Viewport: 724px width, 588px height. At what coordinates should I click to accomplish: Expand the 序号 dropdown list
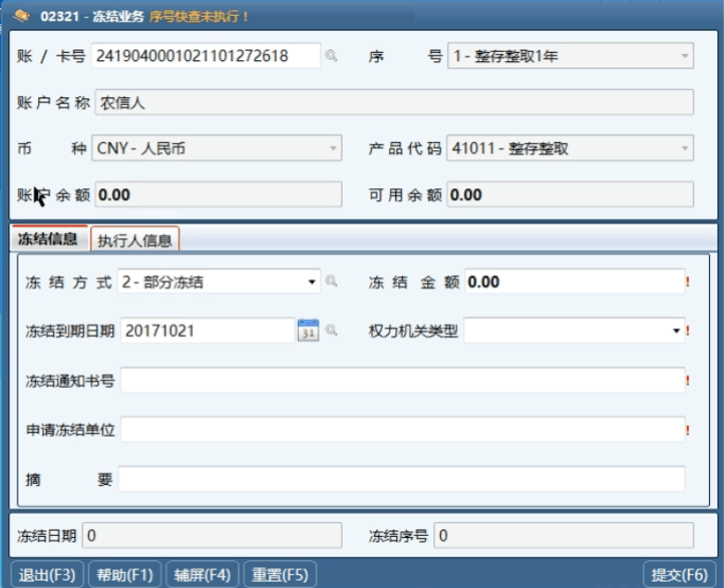(685, 57)
